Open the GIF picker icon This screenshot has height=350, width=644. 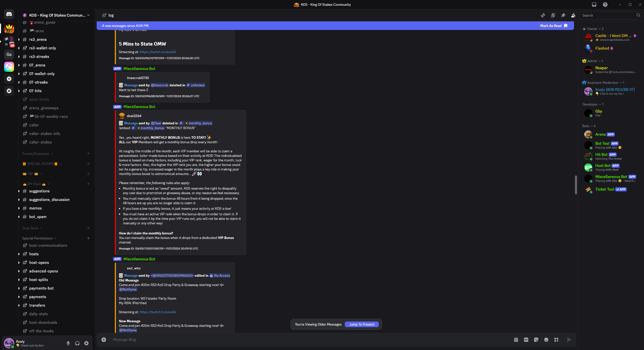pos(526,340)
